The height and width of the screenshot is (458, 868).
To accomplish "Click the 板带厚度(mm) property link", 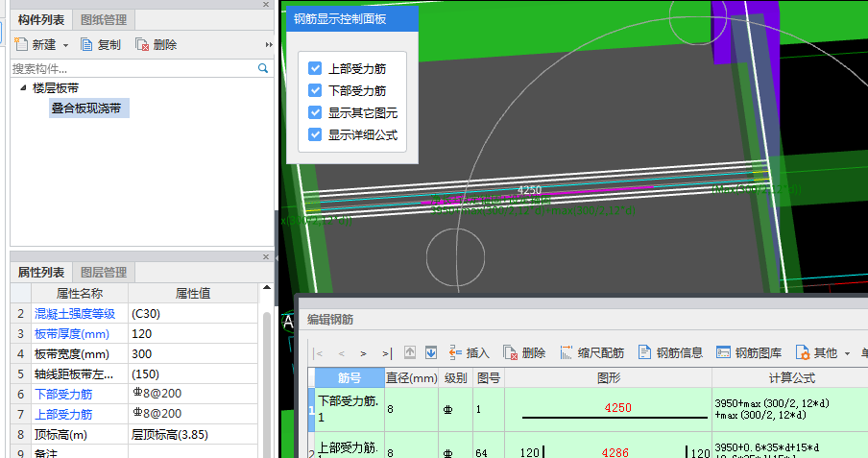I will click(x=72, y=333).
